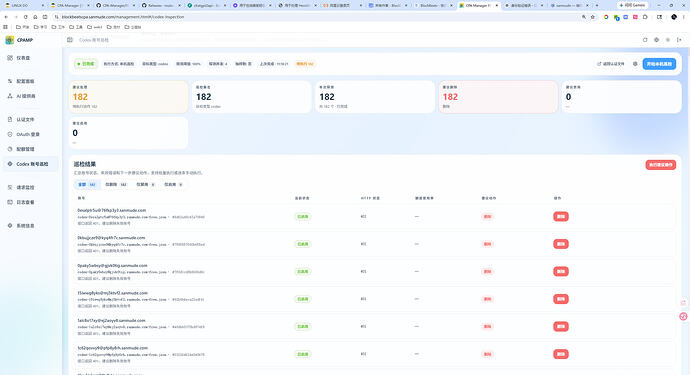Reload the page with browser reload icon

coord(26,17)
